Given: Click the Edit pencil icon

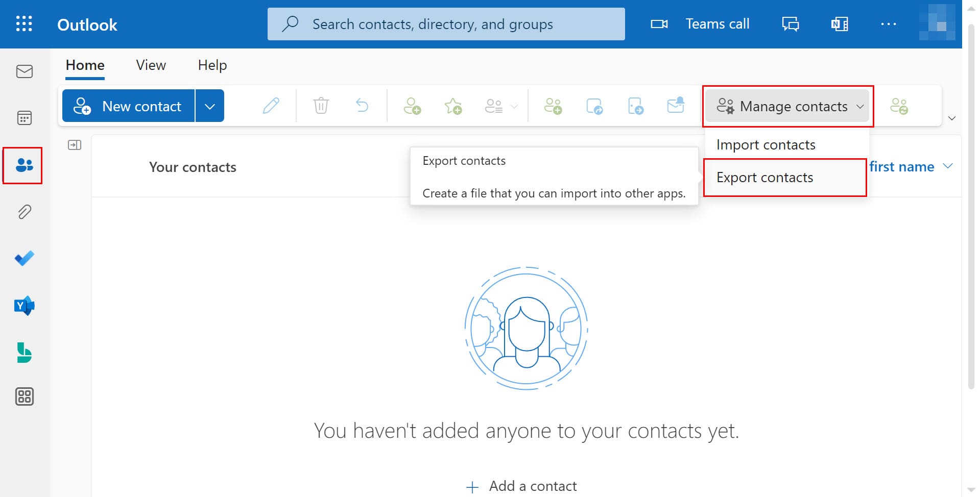Looking at the screenshot, I should click(271, 106).
